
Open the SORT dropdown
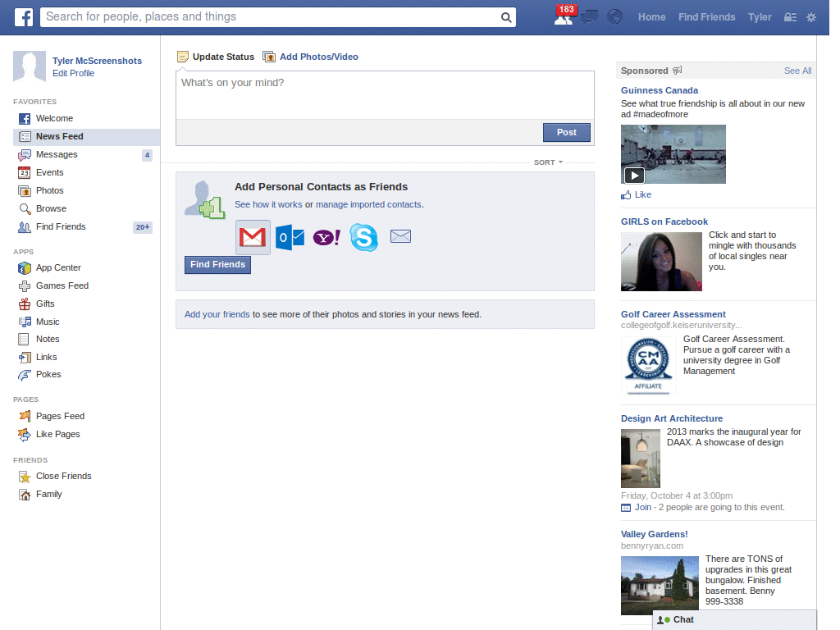pyautogui.click(x=548, y=162)
